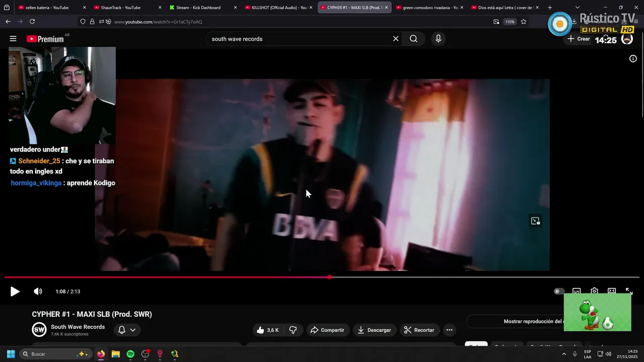Visit South Wave Records channel name link
The width and height of the screenshot is (644, 362).
click(78, 327)
